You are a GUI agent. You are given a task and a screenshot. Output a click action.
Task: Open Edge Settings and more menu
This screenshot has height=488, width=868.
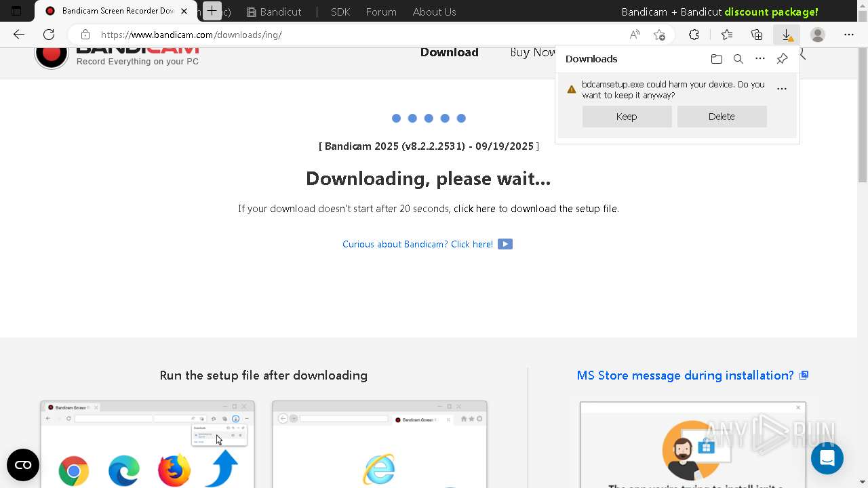(849, 35)
